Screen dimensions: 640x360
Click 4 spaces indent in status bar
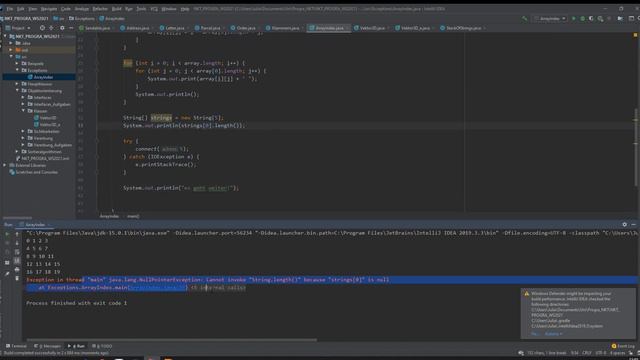point(617,353)
